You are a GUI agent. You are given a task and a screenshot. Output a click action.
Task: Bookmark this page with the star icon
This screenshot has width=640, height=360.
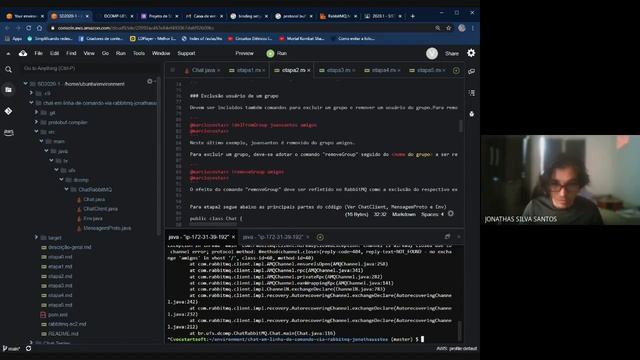pyautogui.click(x=449, y=28)
